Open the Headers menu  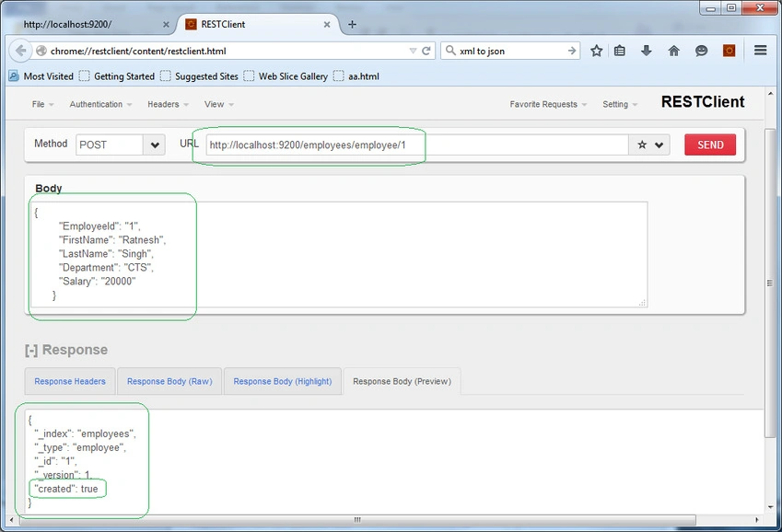168,104
